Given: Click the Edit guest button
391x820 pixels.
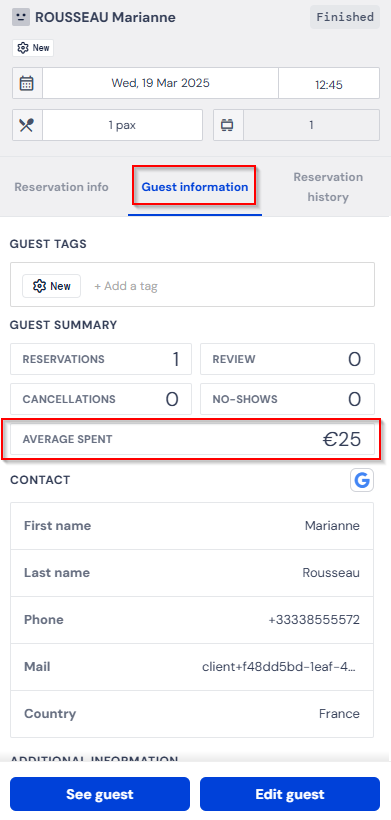Looking at the screenshot, I should pyautogui.click(x=290, y=794).
